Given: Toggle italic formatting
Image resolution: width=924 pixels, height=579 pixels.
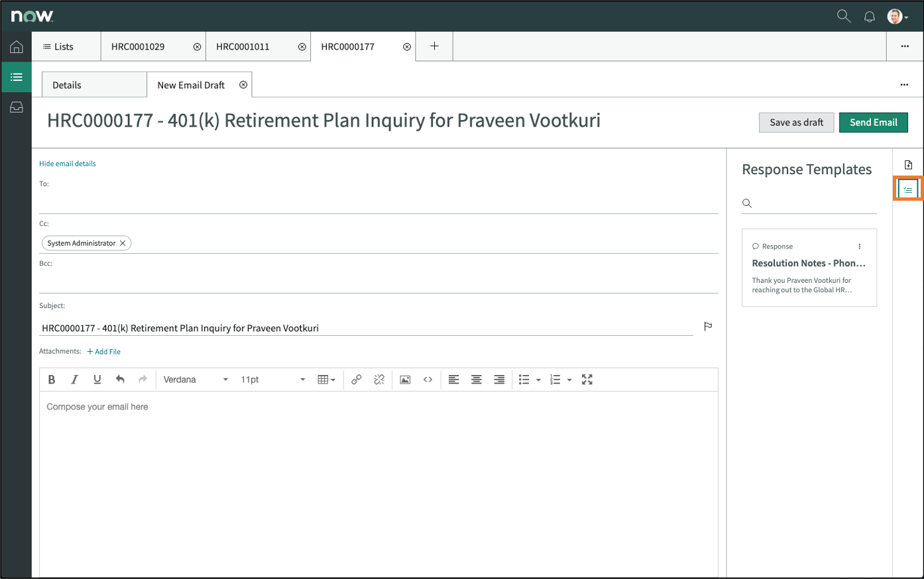Looking at the screenshot, I should click(74, 380).
